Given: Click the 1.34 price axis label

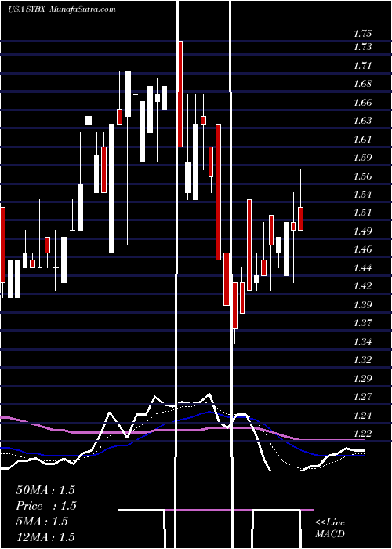Looking at the screenshot, I should point(362,342).
